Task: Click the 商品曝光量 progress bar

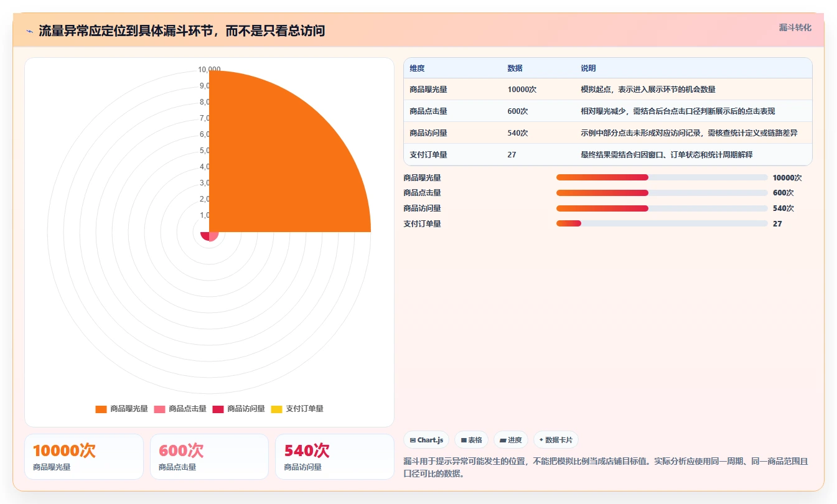Action: click(x=662, y=177)
